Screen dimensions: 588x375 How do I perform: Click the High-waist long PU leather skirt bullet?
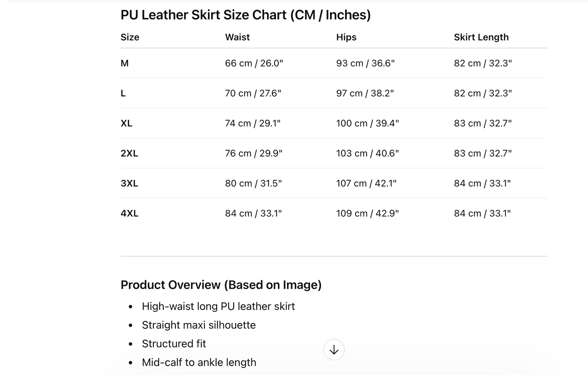coord(218,306)
